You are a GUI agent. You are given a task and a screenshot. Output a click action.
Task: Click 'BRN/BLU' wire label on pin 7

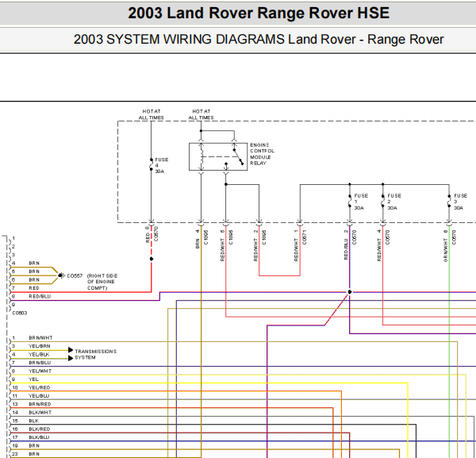pos(40,363)
